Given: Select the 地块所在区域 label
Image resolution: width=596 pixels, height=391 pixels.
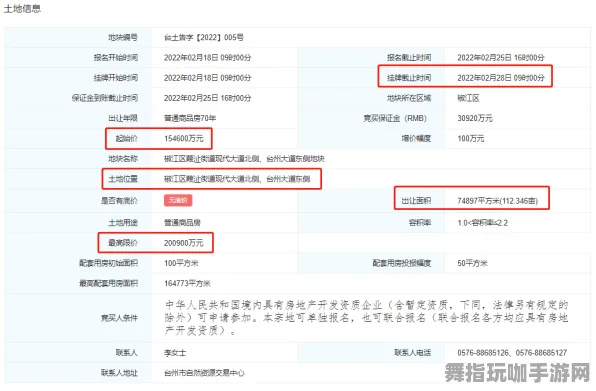Looking at the screenshot, I should (x=409, y=98).
